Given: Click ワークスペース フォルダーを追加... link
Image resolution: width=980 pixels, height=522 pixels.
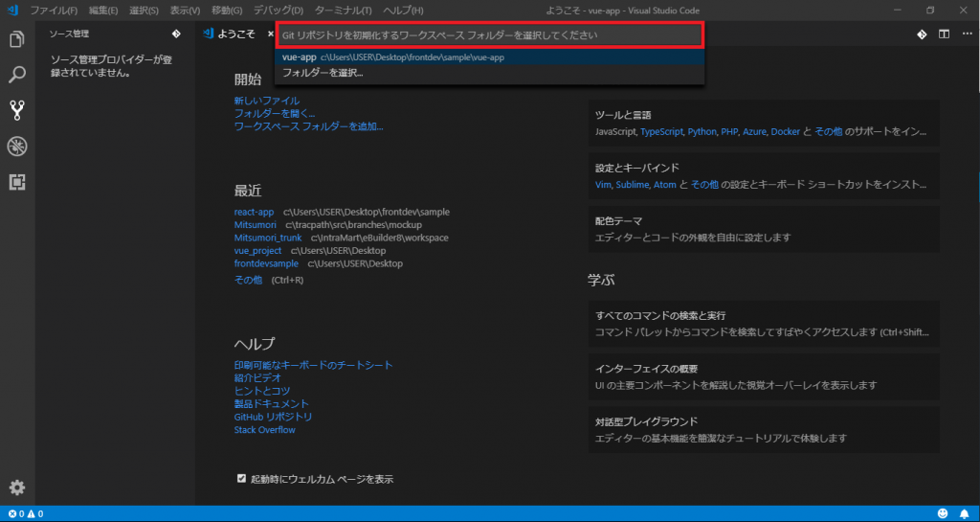Looking at the screenshot, I should coord(309,126).
